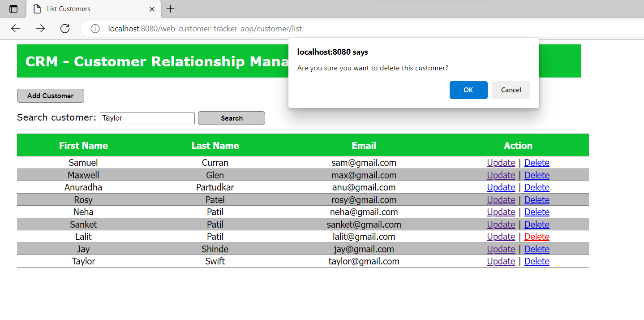The image size is (644, 320).
Task: Click the First Name column header
Action: click(83, 146)
